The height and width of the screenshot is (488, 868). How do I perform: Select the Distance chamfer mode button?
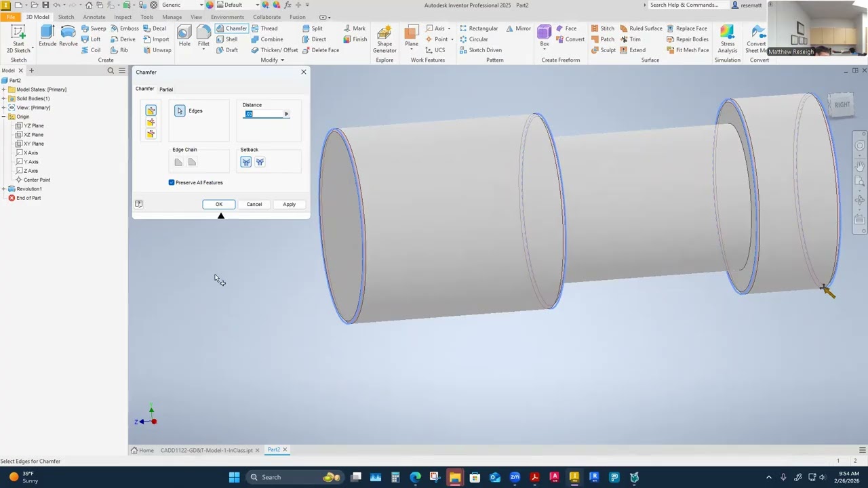[151, 110]
